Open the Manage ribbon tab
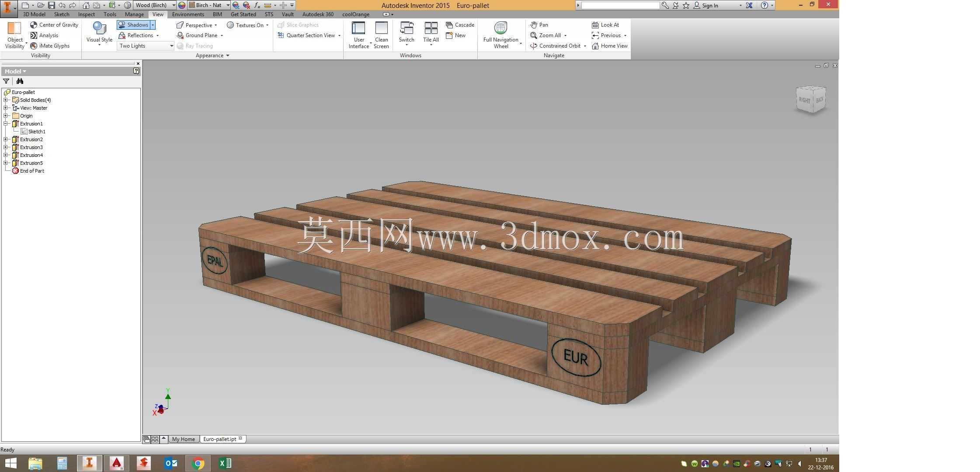This screenshot has width=980, height=472. [134, 14]
